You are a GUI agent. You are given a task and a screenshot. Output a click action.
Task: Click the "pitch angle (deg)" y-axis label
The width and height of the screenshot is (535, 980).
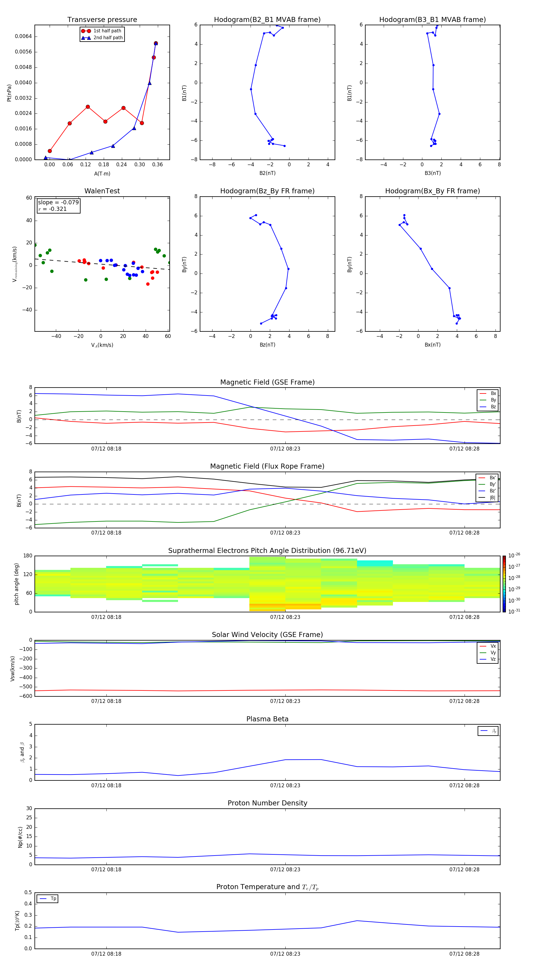point(16,584)
